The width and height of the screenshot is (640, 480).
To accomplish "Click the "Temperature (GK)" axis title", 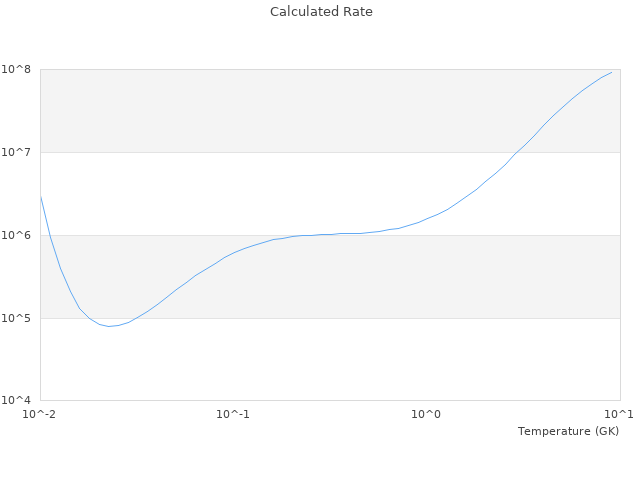I will coord(568,431).
